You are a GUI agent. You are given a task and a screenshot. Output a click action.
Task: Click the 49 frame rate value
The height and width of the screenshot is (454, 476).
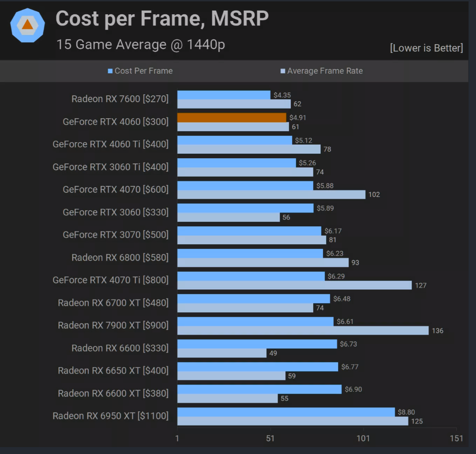pyautogui.click(x=273, y=353)
